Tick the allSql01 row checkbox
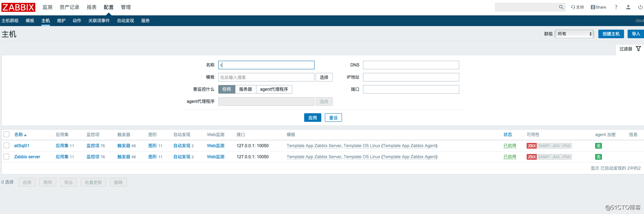644x214 pixels. pos(6,145)
